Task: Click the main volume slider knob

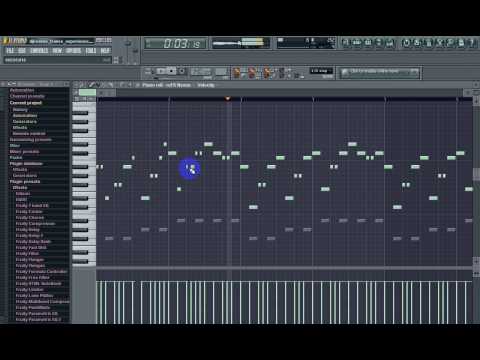Action: [x=128, y=44]
